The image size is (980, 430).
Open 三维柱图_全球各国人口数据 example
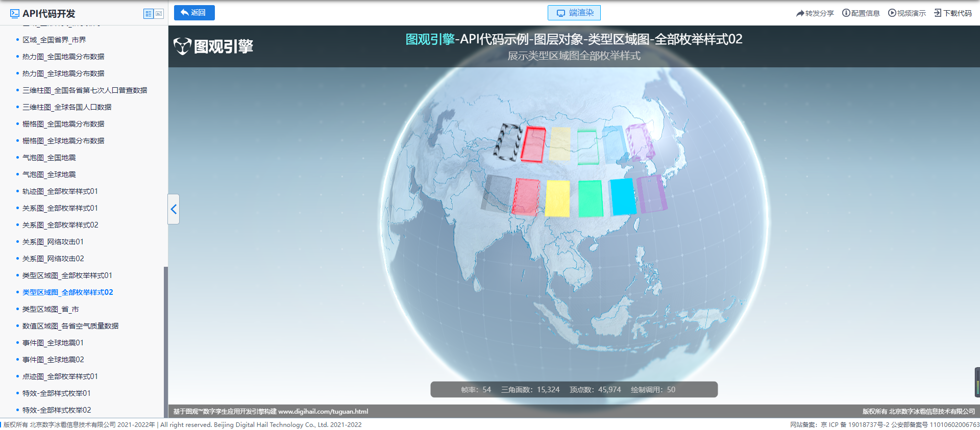(x=67, y=107)
